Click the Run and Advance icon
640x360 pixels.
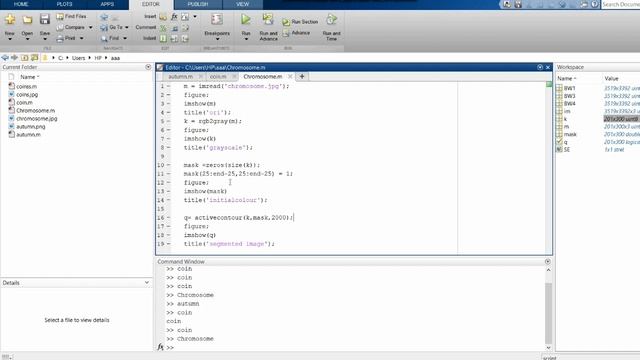tap(268, 19)
